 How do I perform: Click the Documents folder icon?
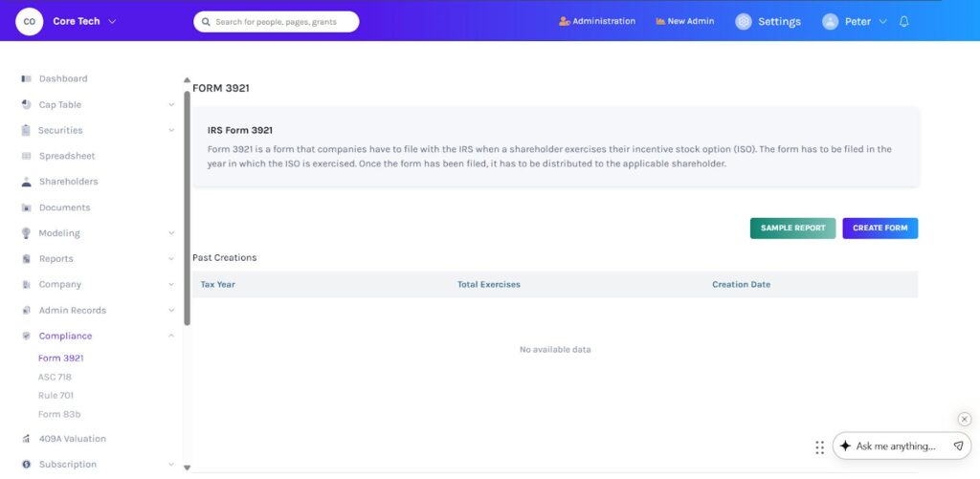pos(26,207)
